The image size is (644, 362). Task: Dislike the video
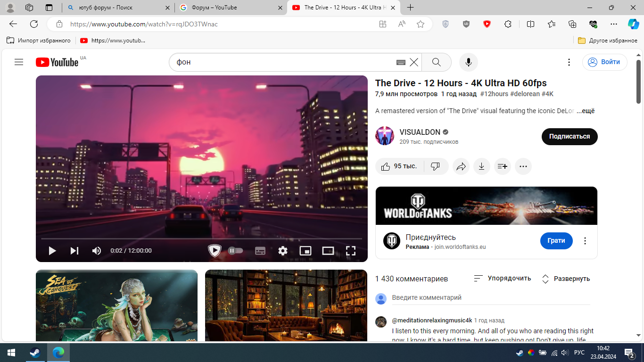[436, 166]
